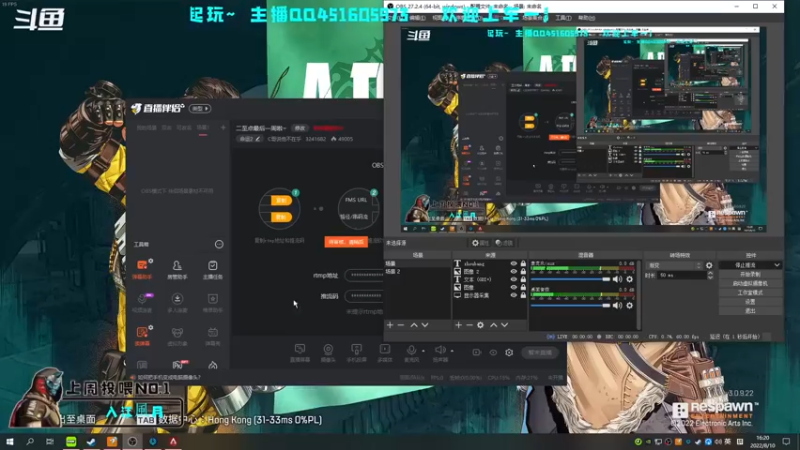Click the OBS '退出' exit button
Screen dimensions: 800x450
[x=750, y=311]
